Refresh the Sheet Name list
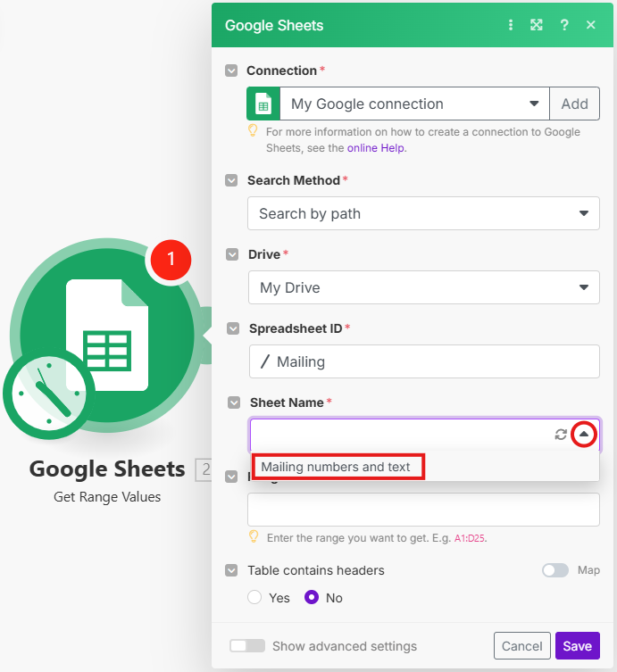The width and height of the screenshot is (617, 672). [561, 435]
